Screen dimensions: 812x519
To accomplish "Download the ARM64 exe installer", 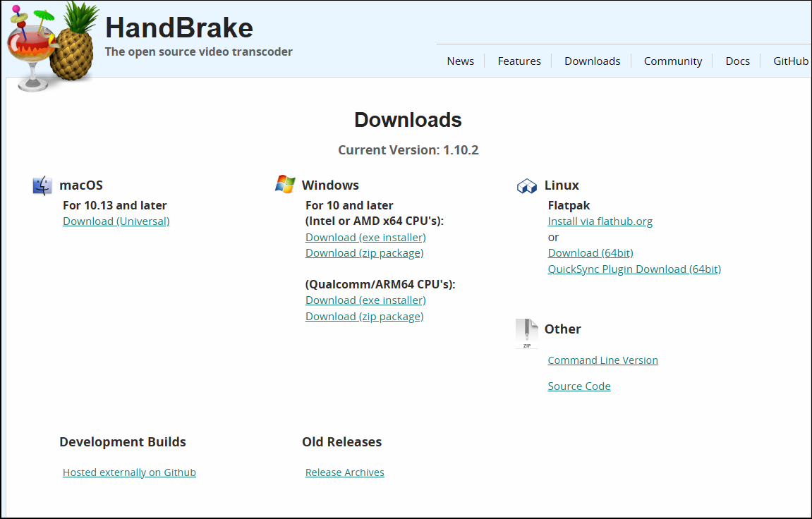I will [x=365, y=300].
